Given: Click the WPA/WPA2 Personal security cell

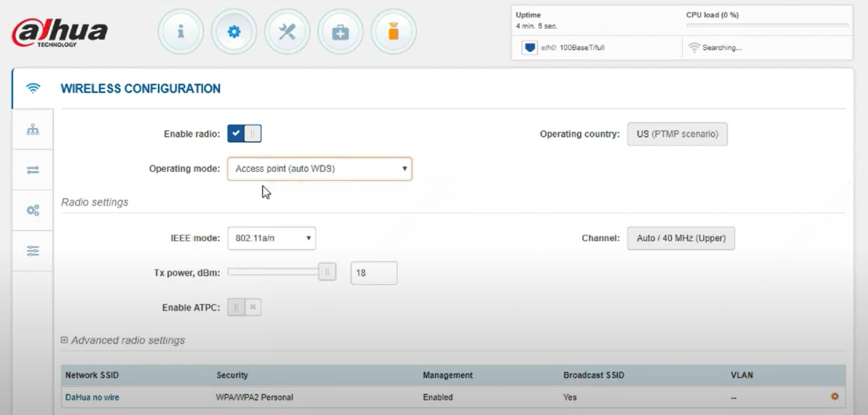Looking at the screenshot, I should click(254, 397).
